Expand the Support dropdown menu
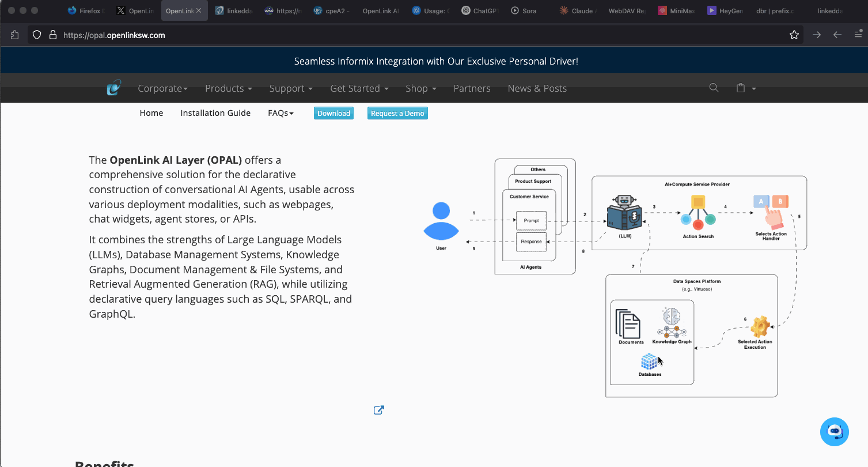This screenshot has width=868, height=467. (x=291, y=88)
